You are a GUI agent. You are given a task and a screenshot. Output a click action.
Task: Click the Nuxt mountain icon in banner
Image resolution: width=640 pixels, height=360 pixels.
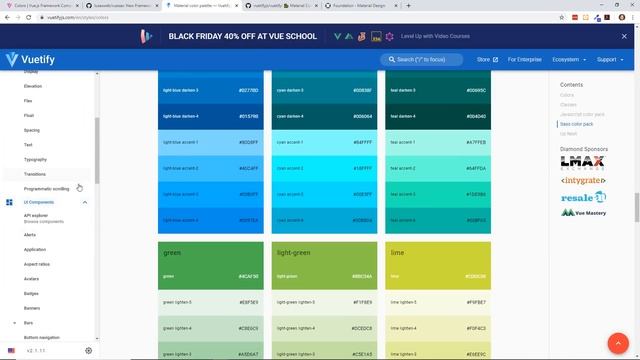tap(349, 36)
